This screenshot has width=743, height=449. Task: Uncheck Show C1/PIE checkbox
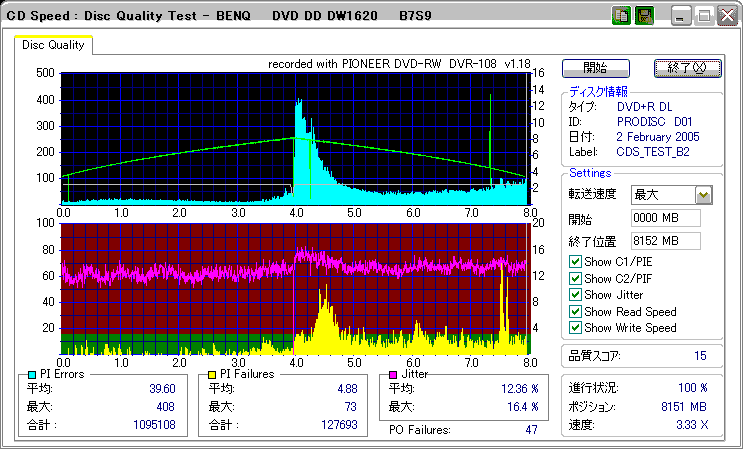(x=575, y=263)
